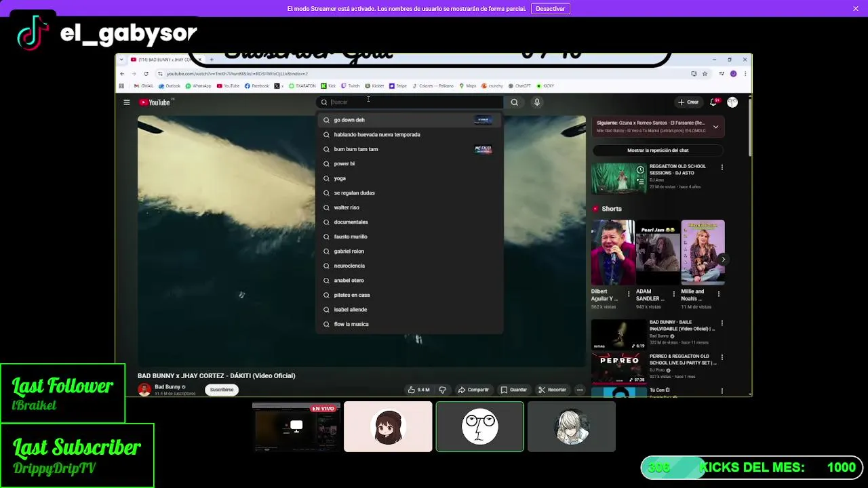The image size is (868, 488).
Task: Choose the 'fausto murillo' suggestion
Action: tap(410, 237)
